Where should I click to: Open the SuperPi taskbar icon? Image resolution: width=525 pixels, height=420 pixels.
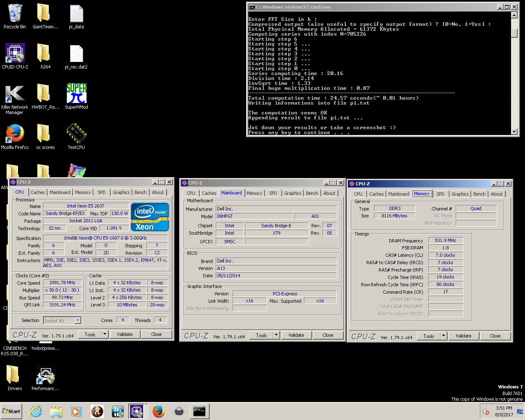coord(97,411)
